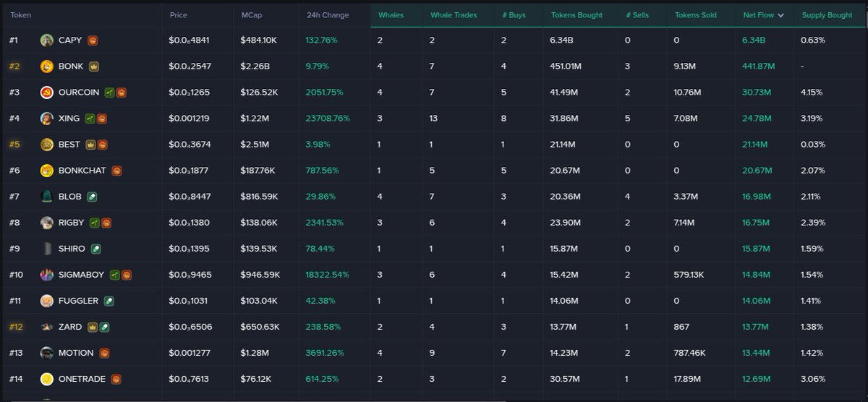868x402 pixels.
Task: Click the RIGBY token avatar
Action: tap(47, 223)
